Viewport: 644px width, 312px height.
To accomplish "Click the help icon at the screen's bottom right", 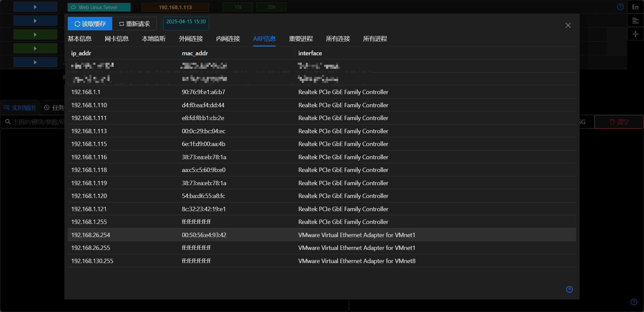I will coord(634,302).
